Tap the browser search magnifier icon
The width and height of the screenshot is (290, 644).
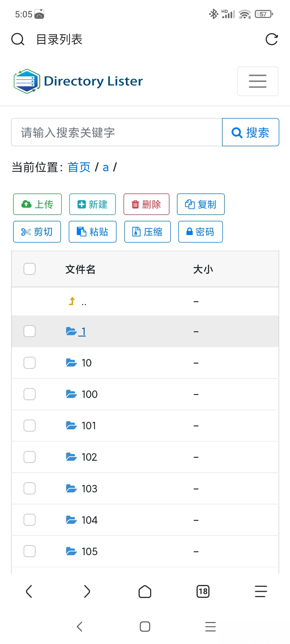[x=18, y=39]
